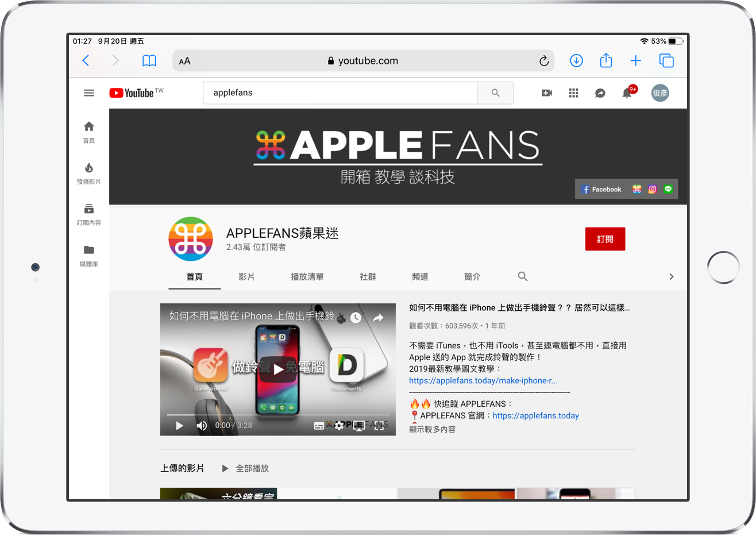Toggle subtitles in the player
The width and height of the screenshot is (756, 536).
319,426
